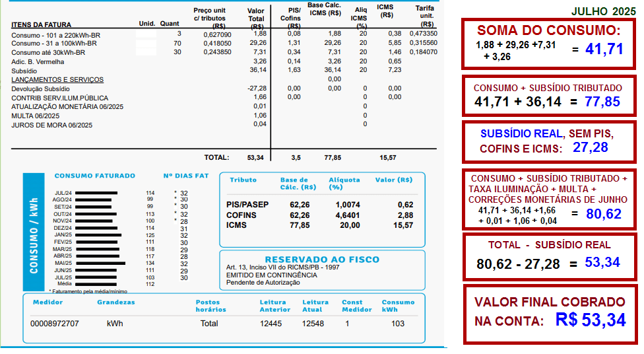Click the Nº DIAS FAT column header
Image resolution: width=644 pixels, height=354 pixels.
pyautogui.click(x=185, y=176)
